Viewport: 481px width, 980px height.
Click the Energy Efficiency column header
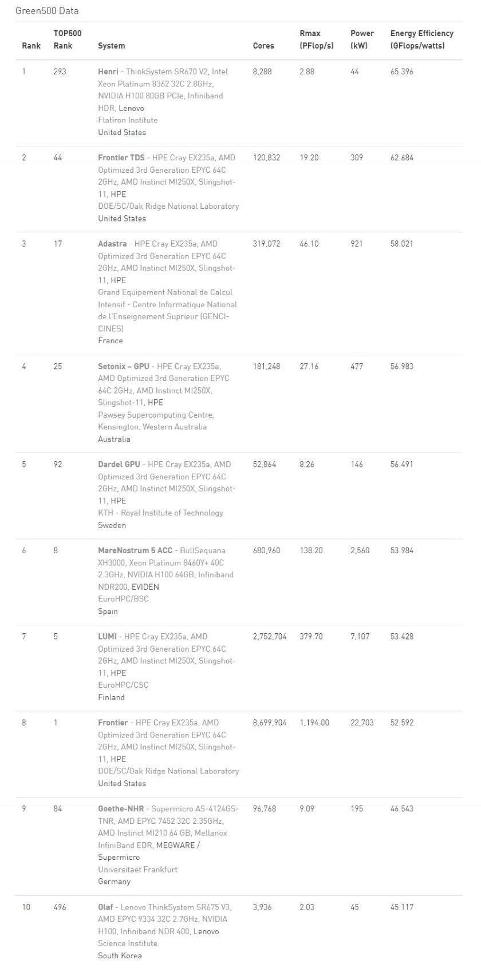click(x=421, y=39)
